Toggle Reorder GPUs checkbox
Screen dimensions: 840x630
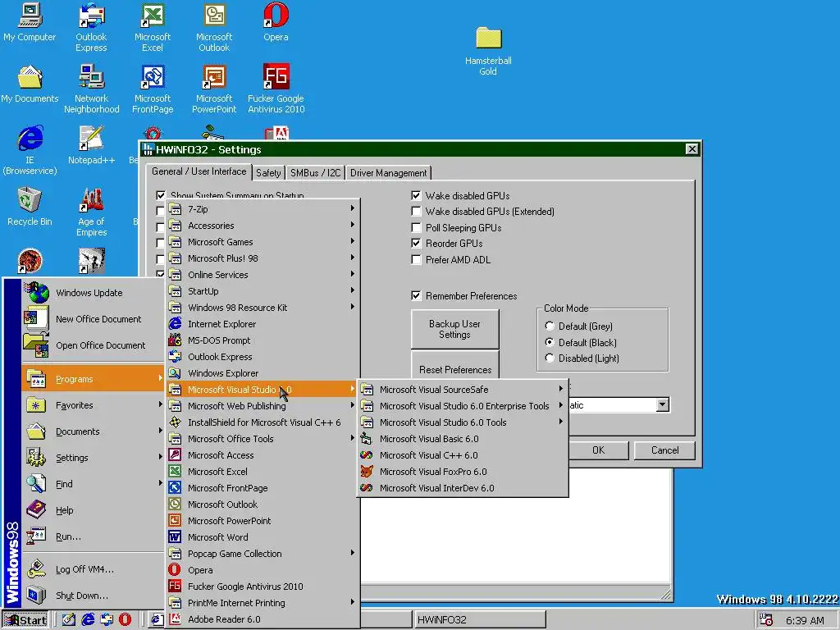(x=416, y=243)
